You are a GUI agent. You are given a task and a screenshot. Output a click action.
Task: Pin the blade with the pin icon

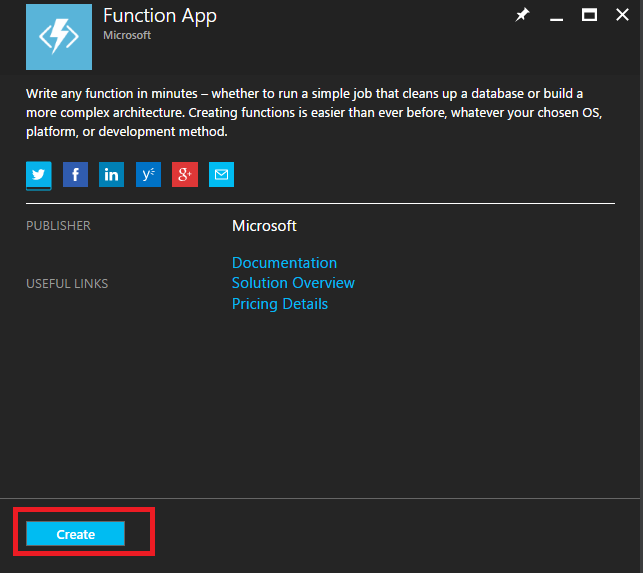click(x=522, y=15)
